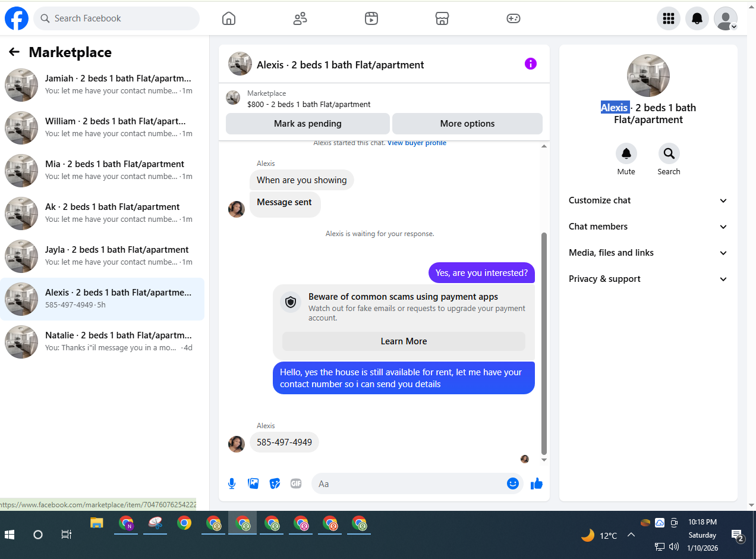Attach a photo with the image icon

pos(253,483)
